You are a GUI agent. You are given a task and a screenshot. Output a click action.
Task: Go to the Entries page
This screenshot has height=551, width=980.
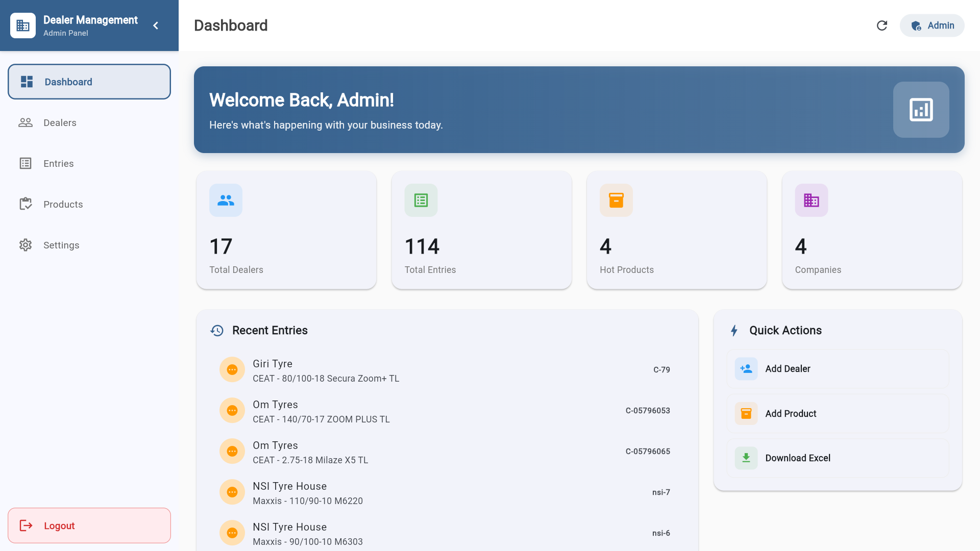(x=58, y=163)
